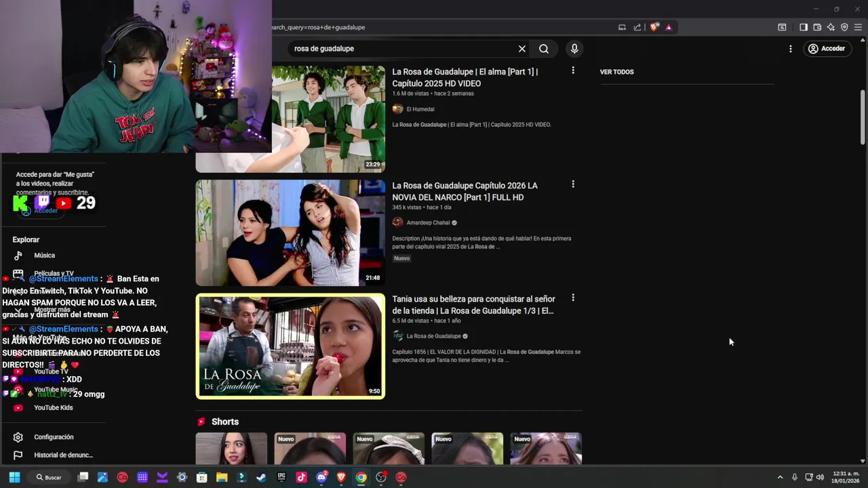868x488 pixels.
Task: Click the Brave Rewards triangle icon
Action: [x=669, y=27]
